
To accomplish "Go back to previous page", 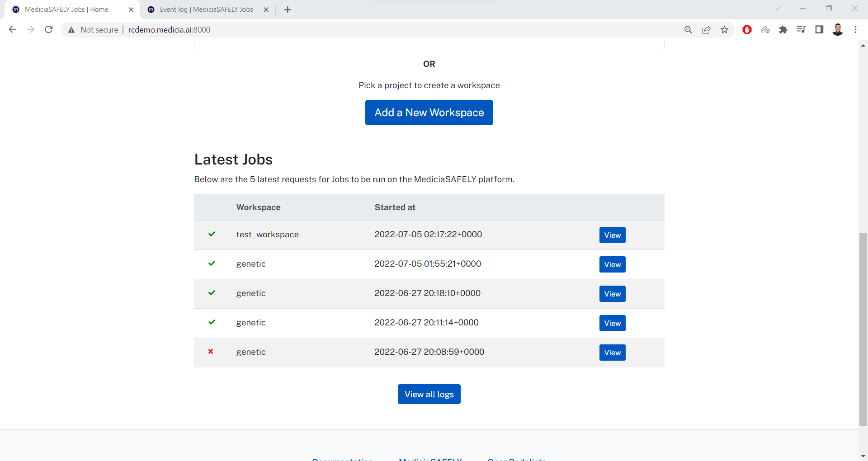I will point(12,29).
